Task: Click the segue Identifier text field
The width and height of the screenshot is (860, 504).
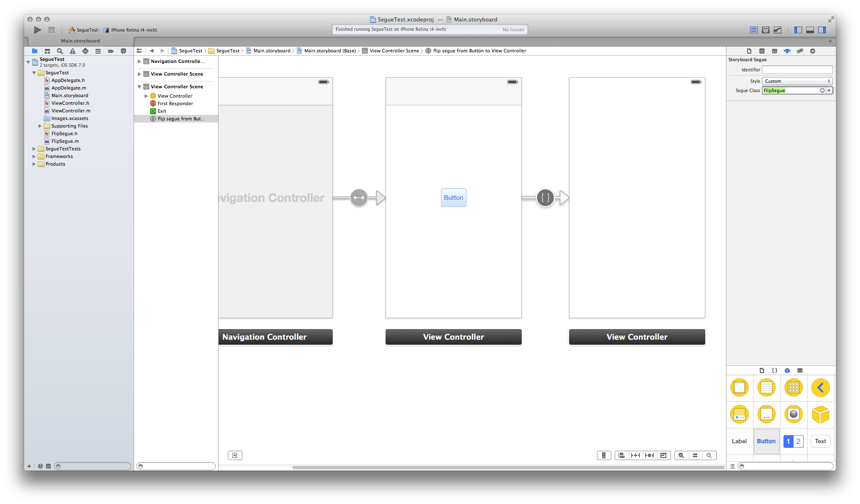Action: [797, 70]
